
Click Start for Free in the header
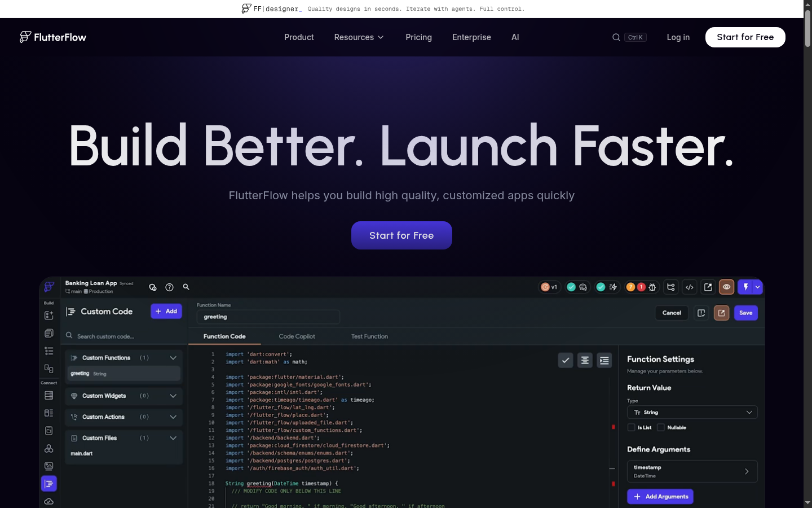point(745,37)
